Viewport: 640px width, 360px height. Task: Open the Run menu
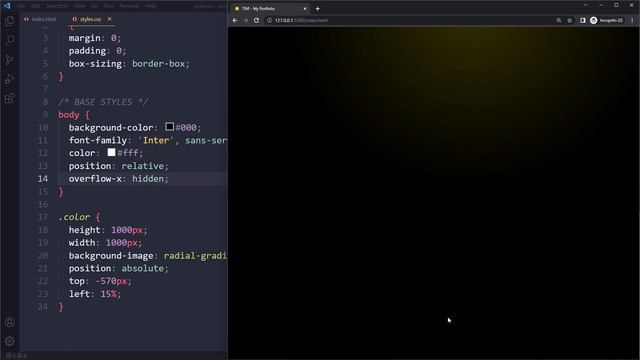click(109, 6)
